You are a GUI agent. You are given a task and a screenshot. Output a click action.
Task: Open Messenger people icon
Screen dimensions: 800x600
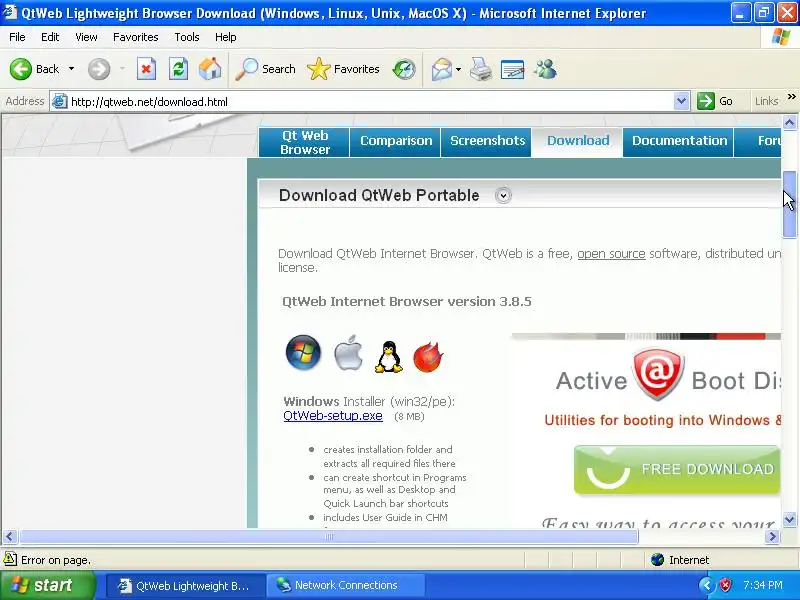[x=545, y=69]
